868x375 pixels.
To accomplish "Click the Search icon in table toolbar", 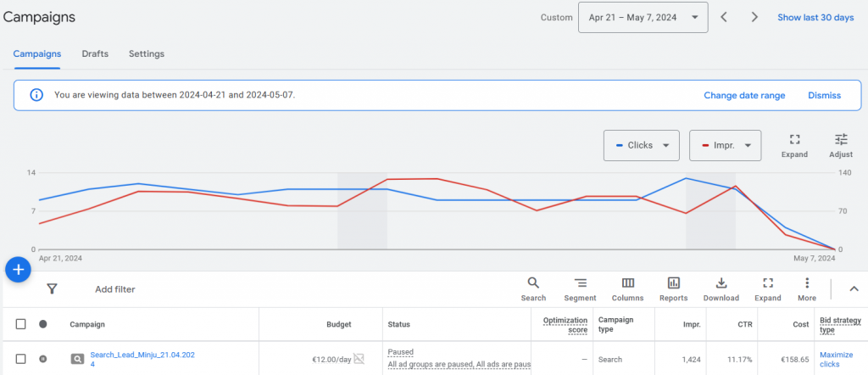I will coord(533,288).
